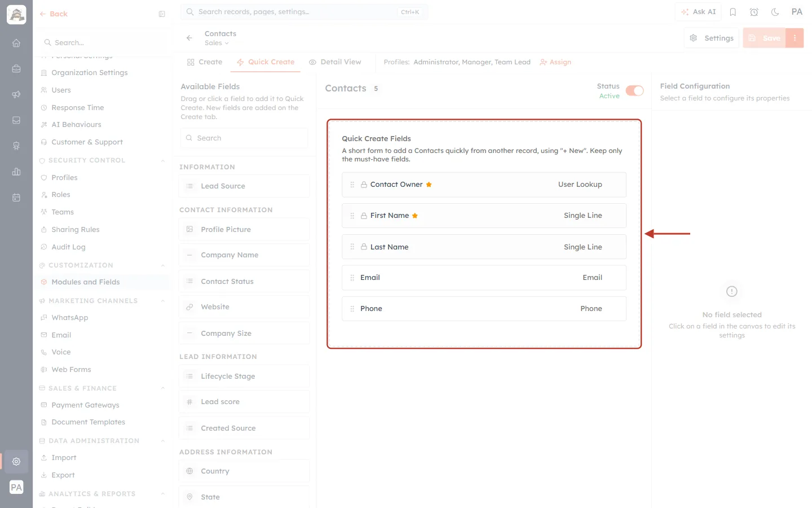Open the Sales module dropdown
This screenshot has width=812, height=508.
click(x=217, y=43)
